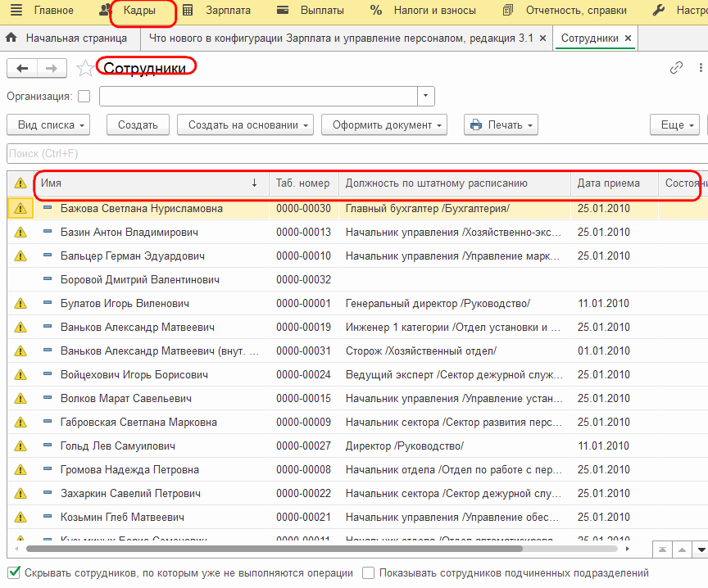Sort by Дата приема column header

pos(614,183)
